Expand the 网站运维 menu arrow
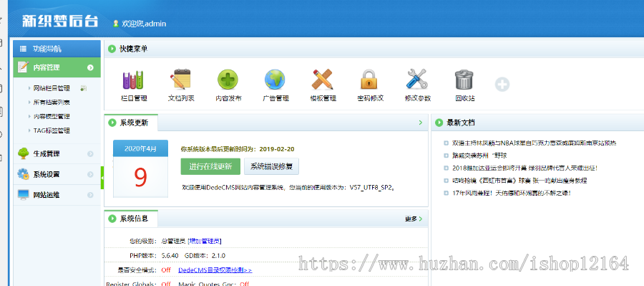This screenshot has height=286, width=644. (x=90, y=195)
